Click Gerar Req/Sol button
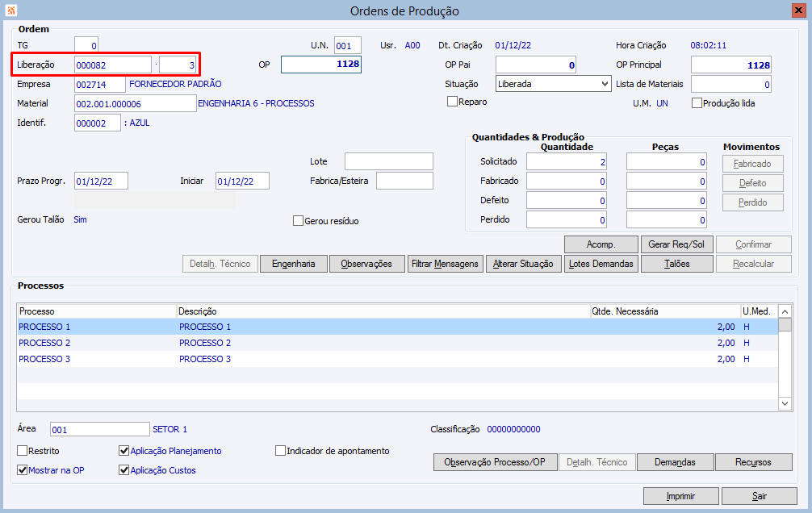The height and width of the screenshot is (513, 812). coord(676,244)
